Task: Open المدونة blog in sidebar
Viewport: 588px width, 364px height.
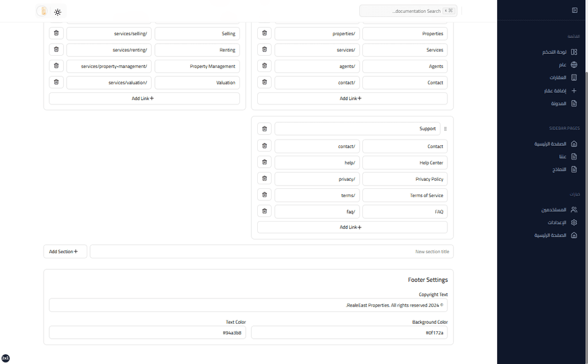Action: [x=564, y=103]
